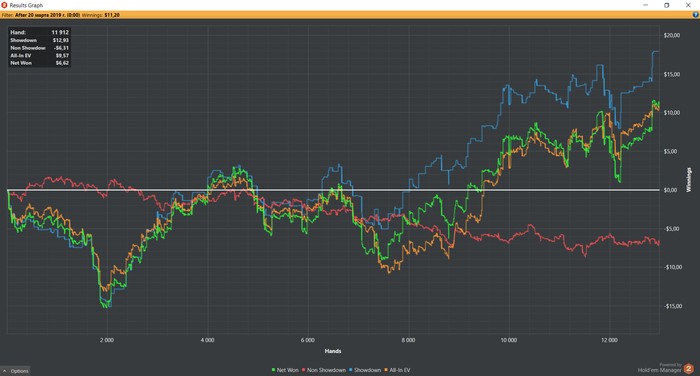This screenshot has width=700, height=376.
Task: Click the Net Won $6,62 stat row
Action: point(39,63)
